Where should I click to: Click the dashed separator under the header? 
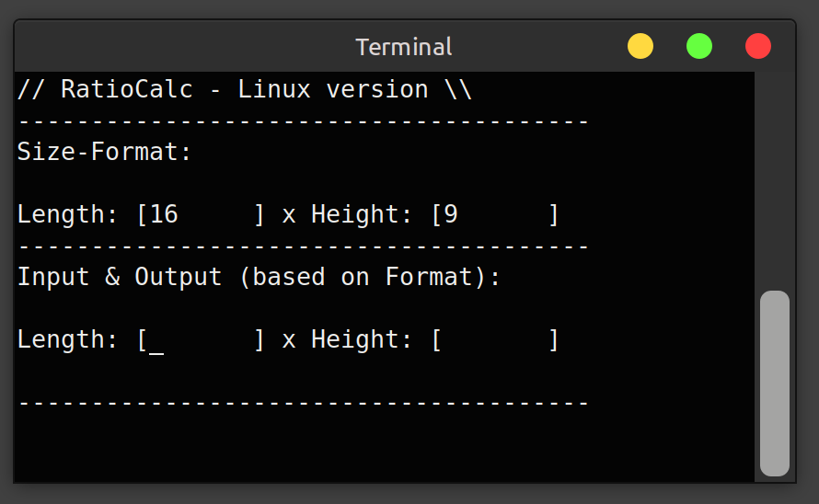(x=304, y=121)
